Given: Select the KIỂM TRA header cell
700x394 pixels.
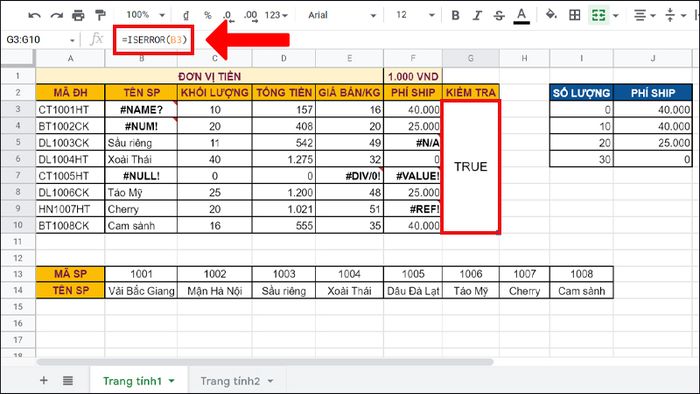Looking at the screenshot, I should (x=471, y=92).
